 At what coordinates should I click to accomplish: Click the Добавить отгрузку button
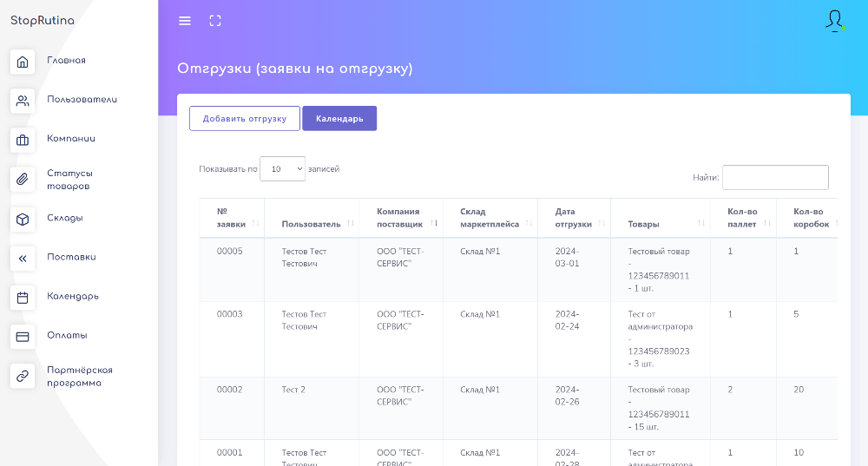click(245, 118)
